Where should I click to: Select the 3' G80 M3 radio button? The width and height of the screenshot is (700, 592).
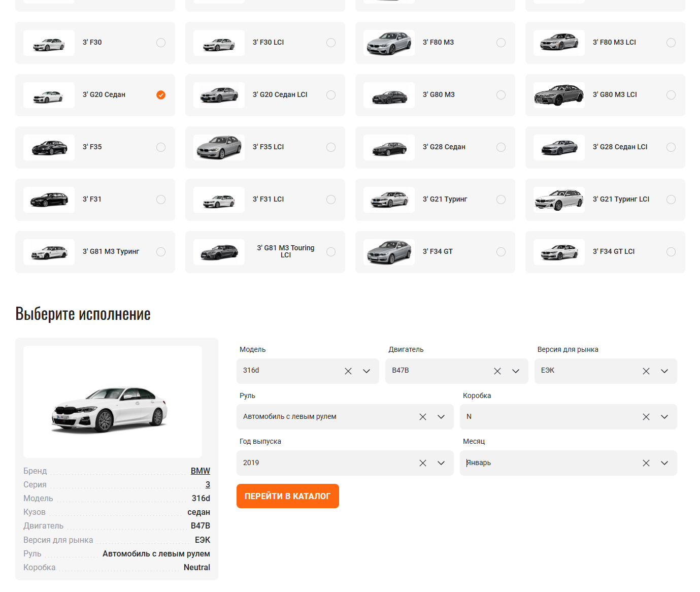click(x=501, y=95)
